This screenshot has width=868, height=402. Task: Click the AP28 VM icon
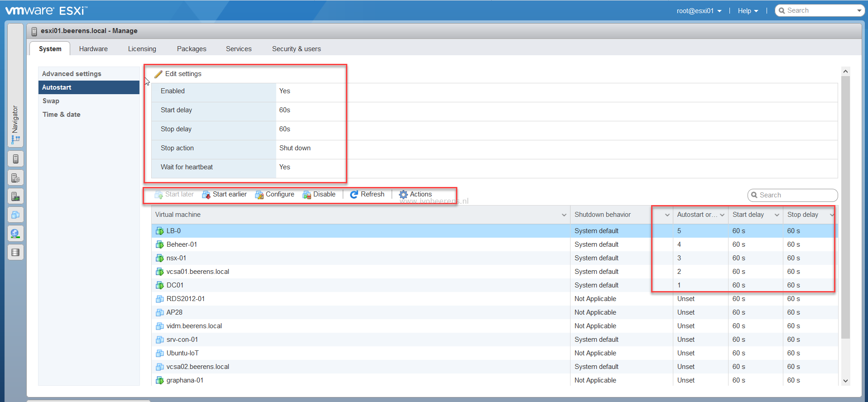(x=159, y=312)
